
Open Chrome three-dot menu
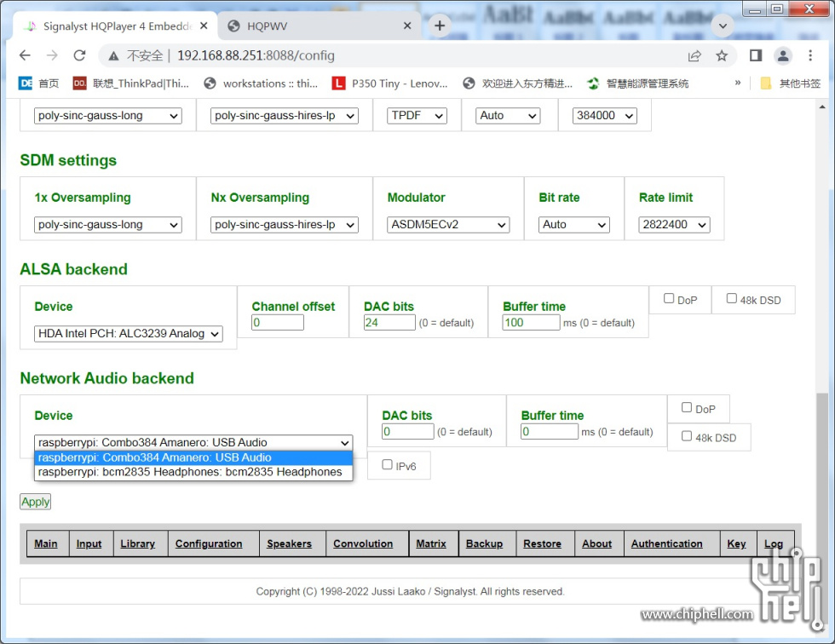810,55
